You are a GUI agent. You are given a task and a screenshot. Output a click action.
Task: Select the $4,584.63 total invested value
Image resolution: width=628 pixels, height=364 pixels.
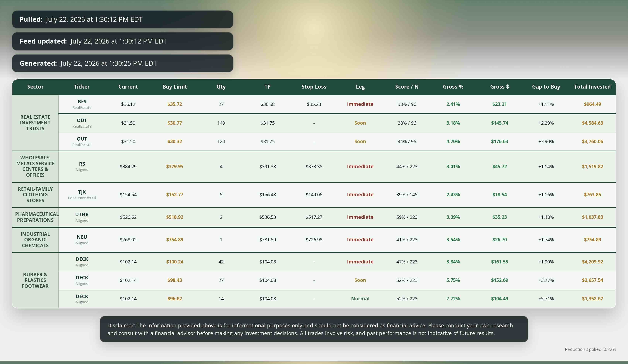[592, 123]
